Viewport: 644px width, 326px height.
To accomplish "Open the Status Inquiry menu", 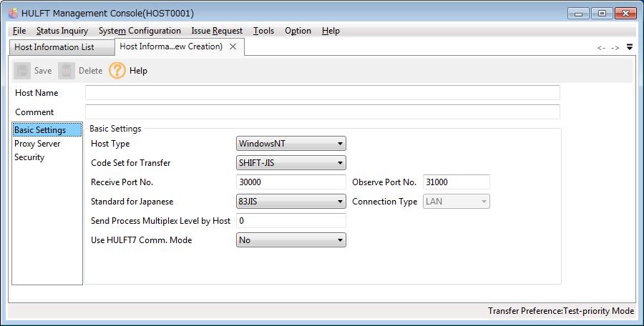I will point(62,31).
